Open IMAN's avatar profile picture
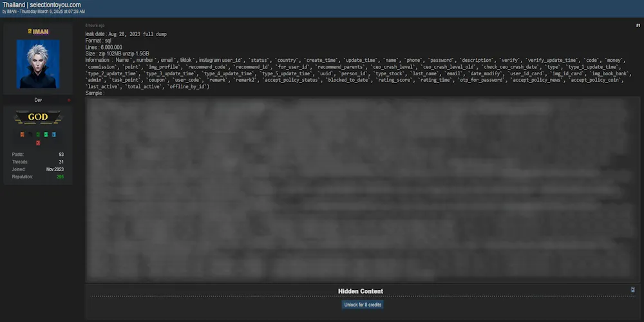Image resolution: width=644 pixels, height=322 pixels. pyautogui.click(x=38, y=64)
